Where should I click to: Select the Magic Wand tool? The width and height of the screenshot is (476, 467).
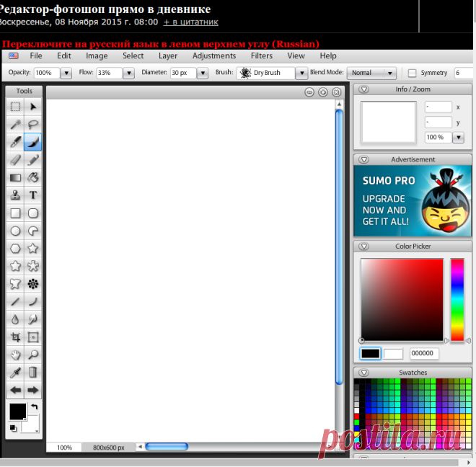(15, 124)
